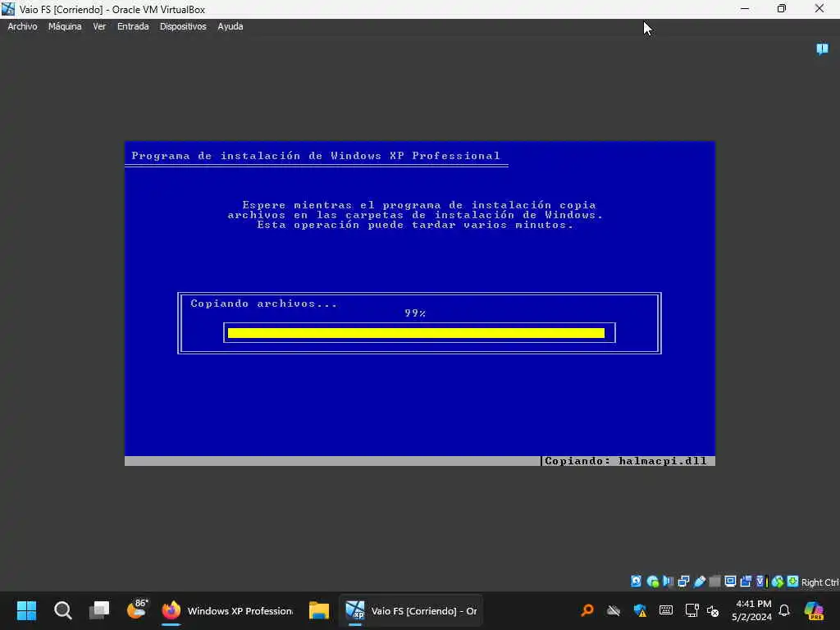Open the Máquina menu
Image resolution: width=840 pixels, height=630 pixels.
click(x=65, y=26)
